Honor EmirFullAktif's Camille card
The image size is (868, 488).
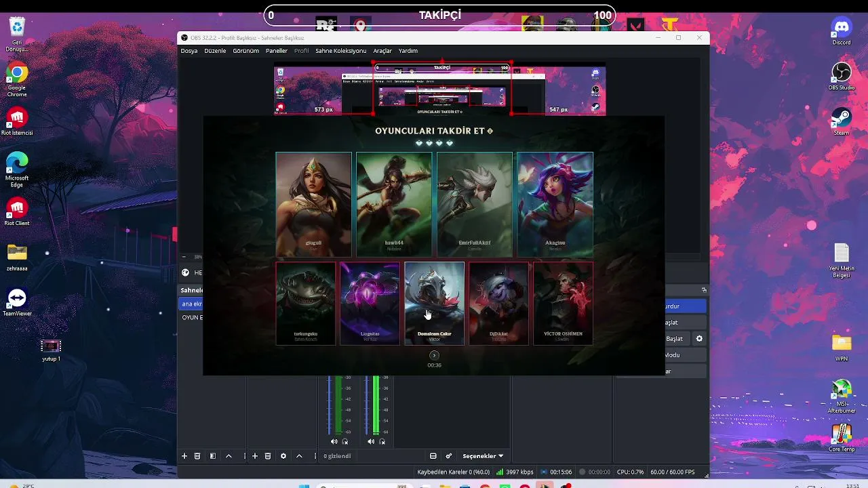(475, 204)
